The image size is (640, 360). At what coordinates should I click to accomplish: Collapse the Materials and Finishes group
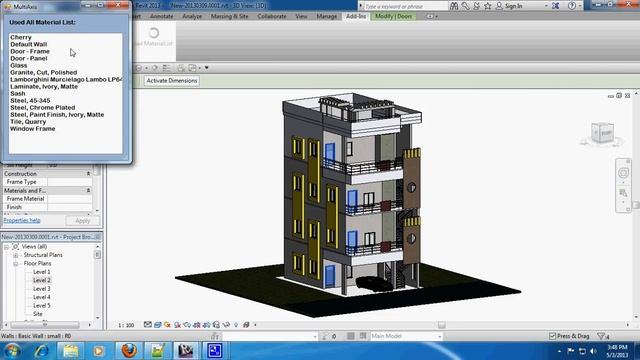point(88,191)
